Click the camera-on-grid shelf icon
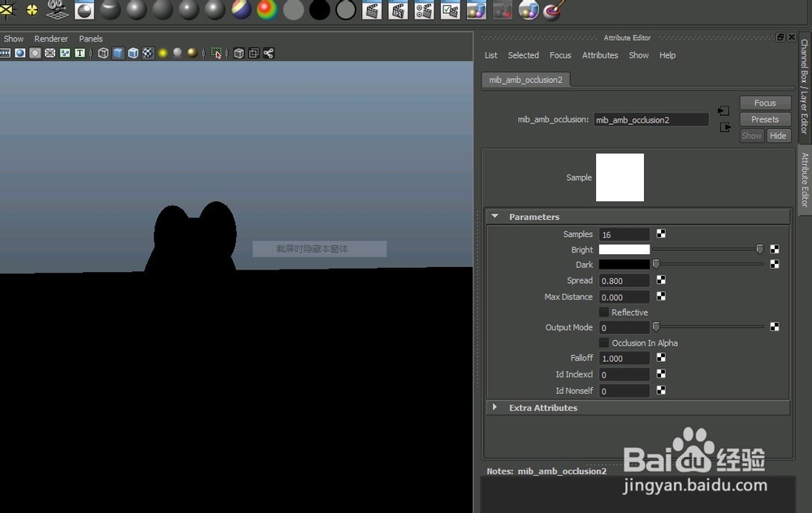812x513 pixels. point(57,9)
